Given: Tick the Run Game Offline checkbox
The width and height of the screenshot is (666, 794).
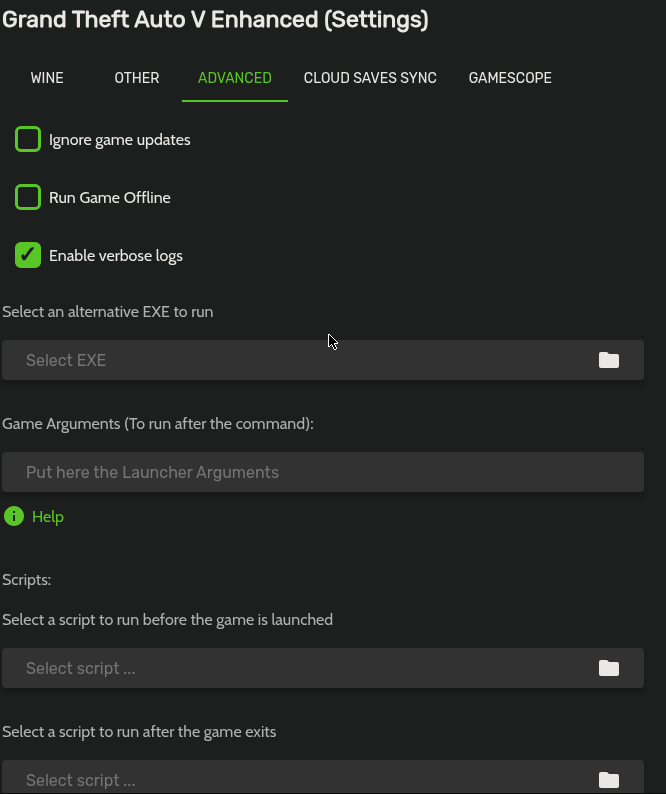Looking at the screenshot, I should pyautogui.click(x=28, y=197).
